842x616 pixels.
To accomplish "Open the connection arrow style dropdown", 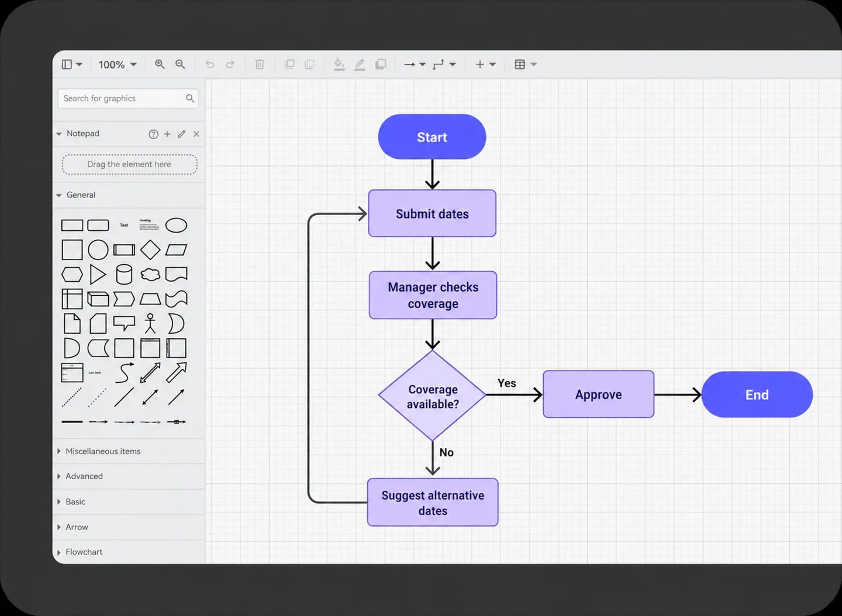I will pos(415,64).
